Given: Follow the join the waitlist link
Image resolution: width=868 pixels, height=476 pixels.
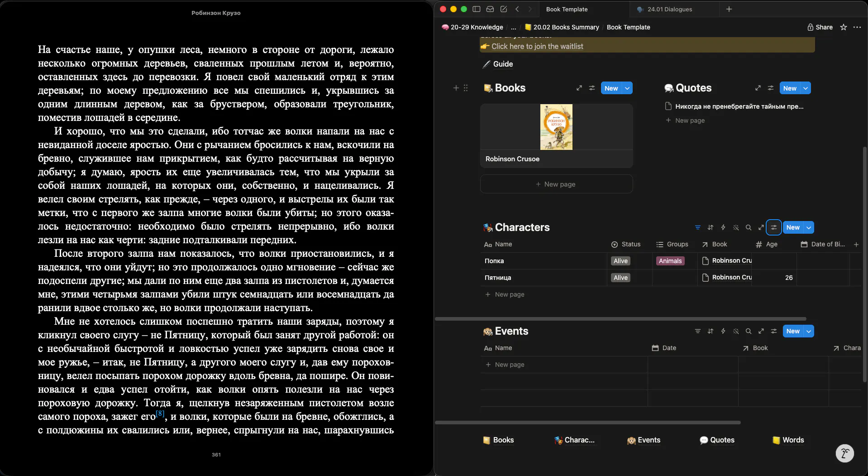Looking at the screenshot, I should (x=537, y=46).
